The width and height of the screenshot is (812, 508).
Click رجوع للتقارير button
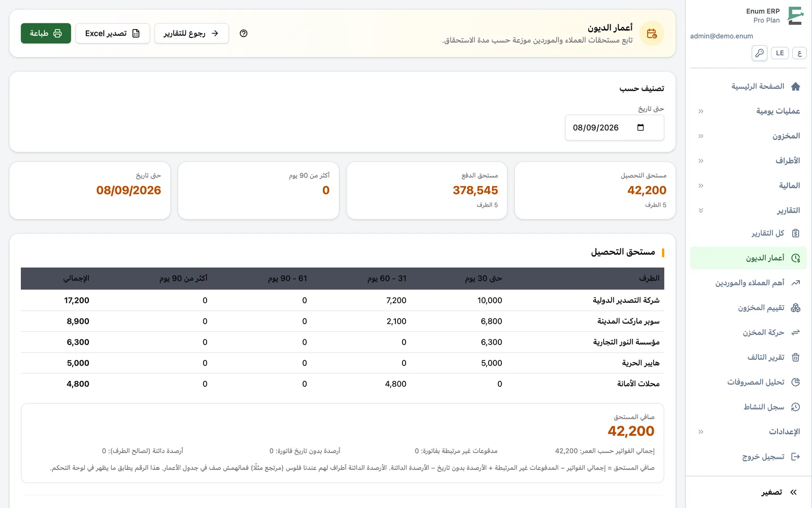[x=191, y=34]
